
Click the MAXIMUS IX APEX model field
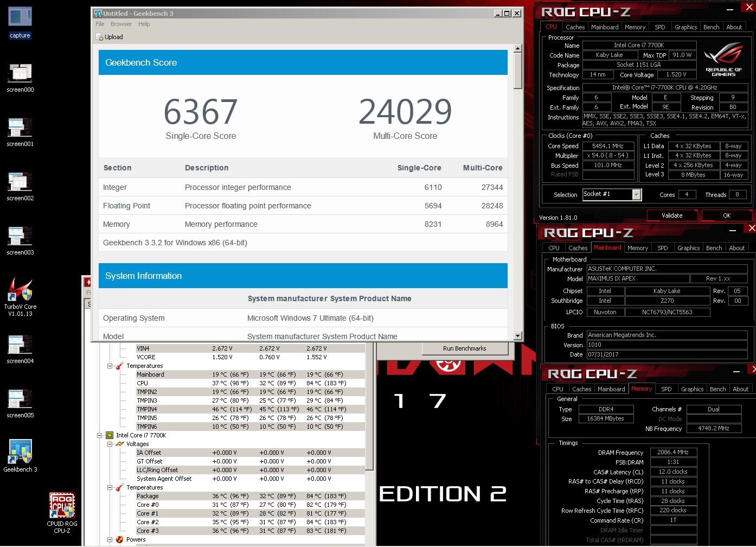638,279
